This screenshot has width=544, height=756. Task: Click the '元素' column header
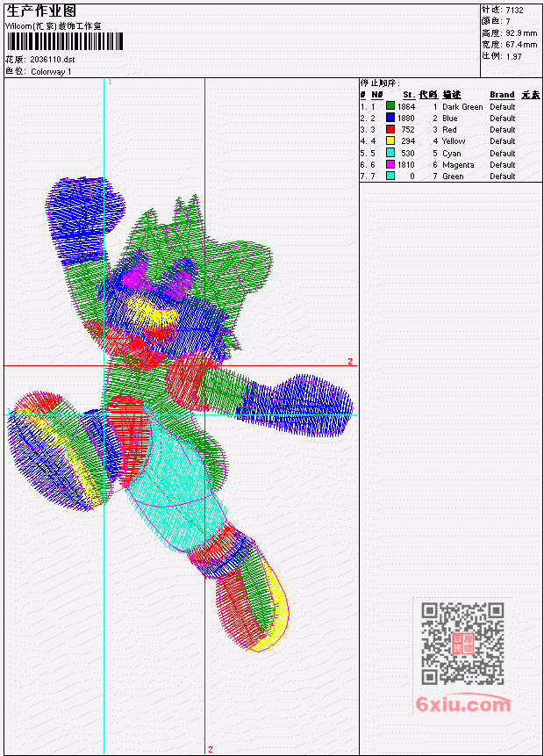(x=531, y=95)
